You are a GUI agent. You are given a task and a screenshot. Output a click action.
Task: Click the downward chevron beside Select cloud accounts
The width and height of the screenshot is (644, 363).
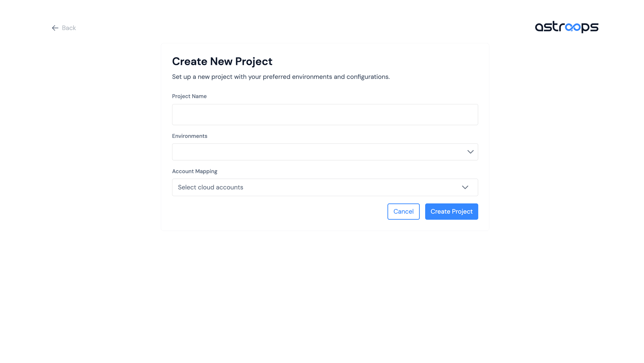pos(465,187)
